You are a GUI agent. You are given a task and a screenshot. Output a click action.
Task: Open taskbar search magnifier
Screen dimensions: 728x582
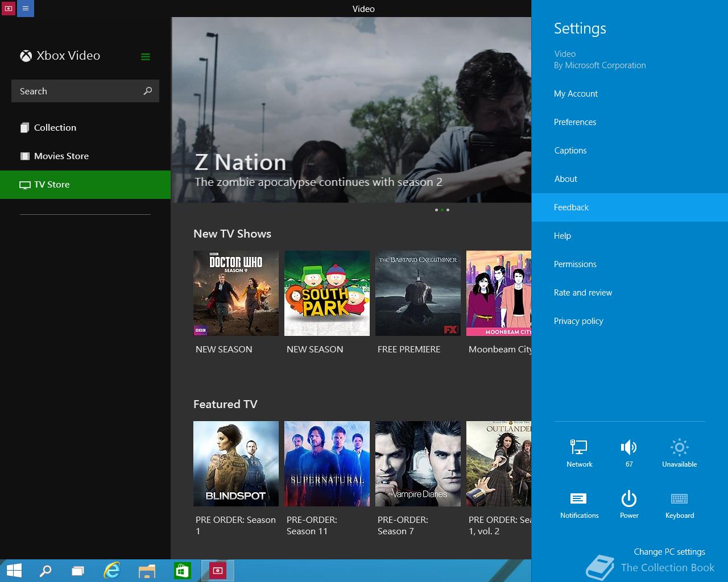[45, 571]
